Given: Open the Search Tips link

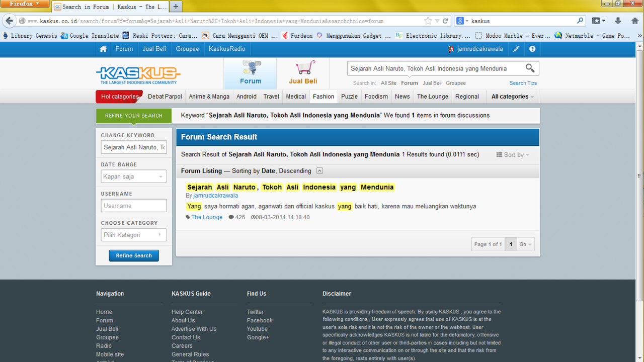Looking at the screenshot, I should 523,83.
